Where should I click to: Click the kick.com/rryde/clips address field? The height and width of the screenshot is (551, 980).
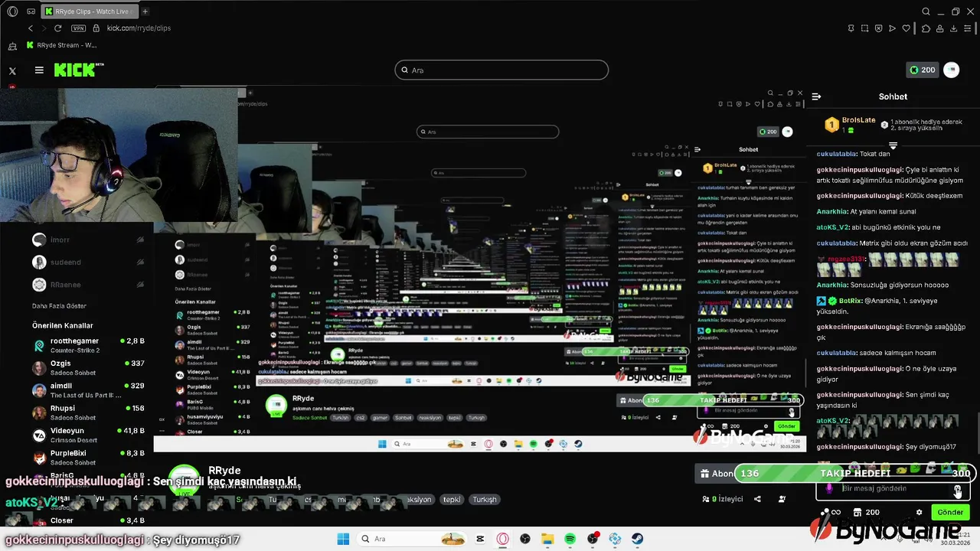click(x=139, y=28)
